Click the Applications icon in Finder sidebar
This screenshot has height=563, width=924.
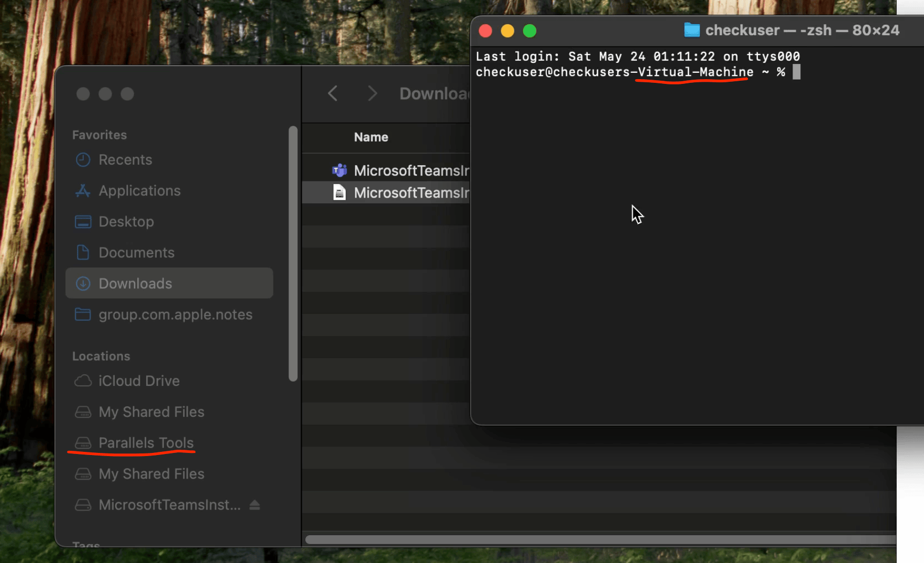point(83,191)
